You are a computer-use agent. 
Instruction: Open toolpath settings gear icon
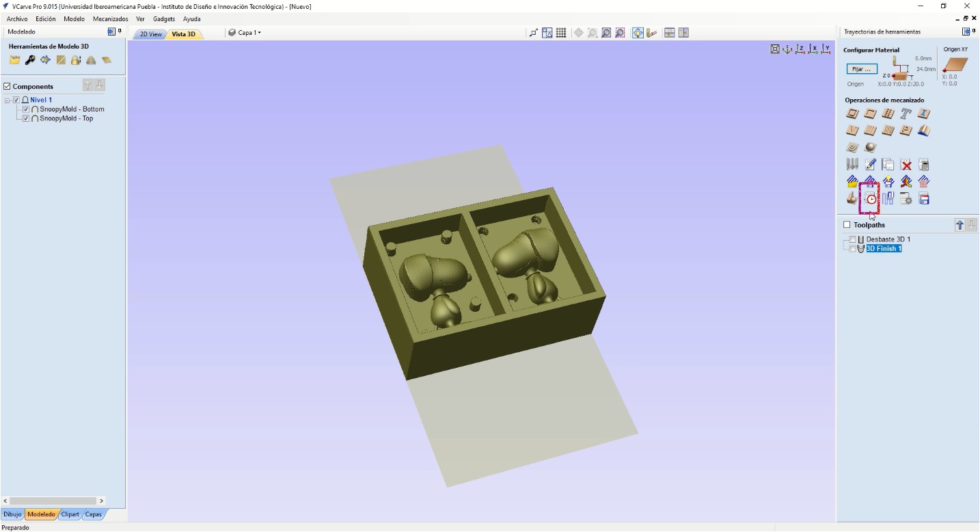click(x=906, y=199)
